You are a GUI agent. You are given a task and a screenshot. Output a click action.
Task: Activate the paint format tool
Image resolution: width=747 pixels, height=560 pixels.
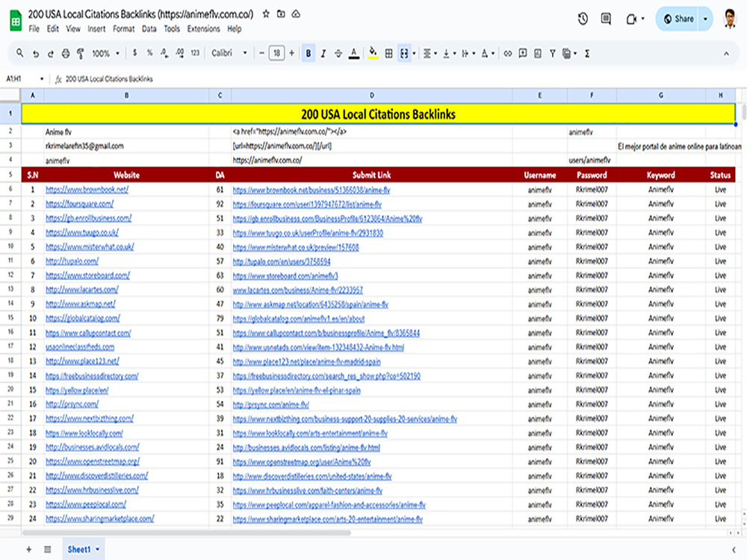(x=81, y=53)
